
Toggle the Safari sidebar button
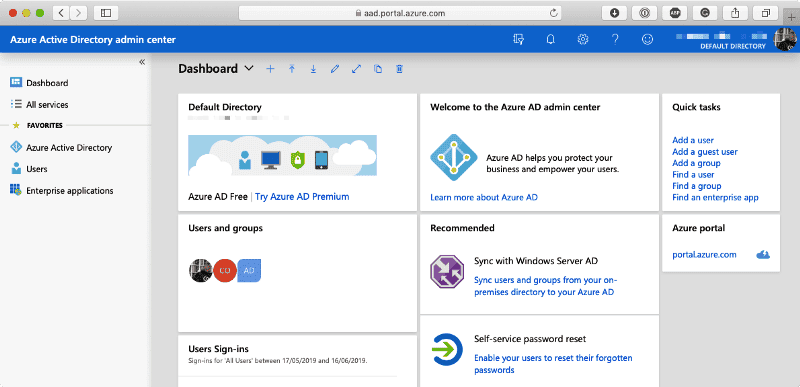click(x=106, y=13)
